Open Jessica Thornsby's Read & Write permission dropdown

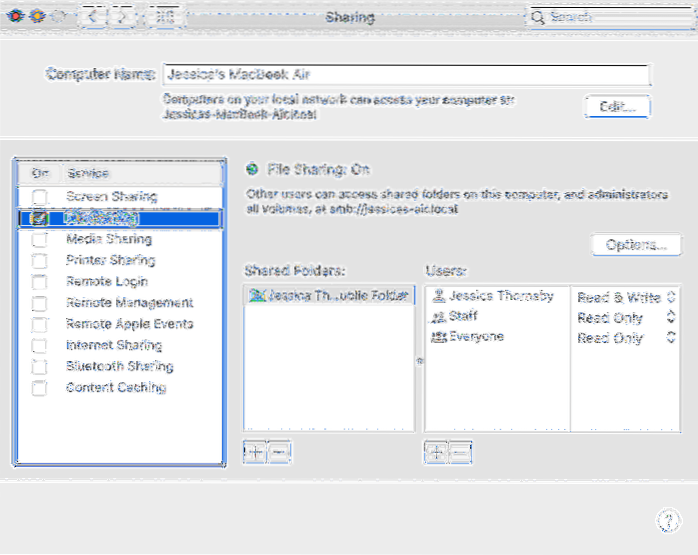622,296
